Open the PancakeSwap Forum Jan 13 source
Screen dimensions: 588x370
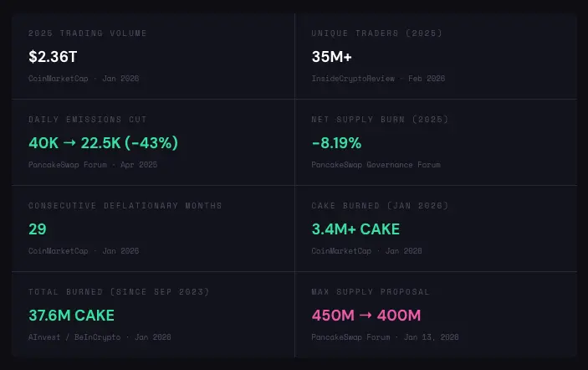[x=385, y=337]
